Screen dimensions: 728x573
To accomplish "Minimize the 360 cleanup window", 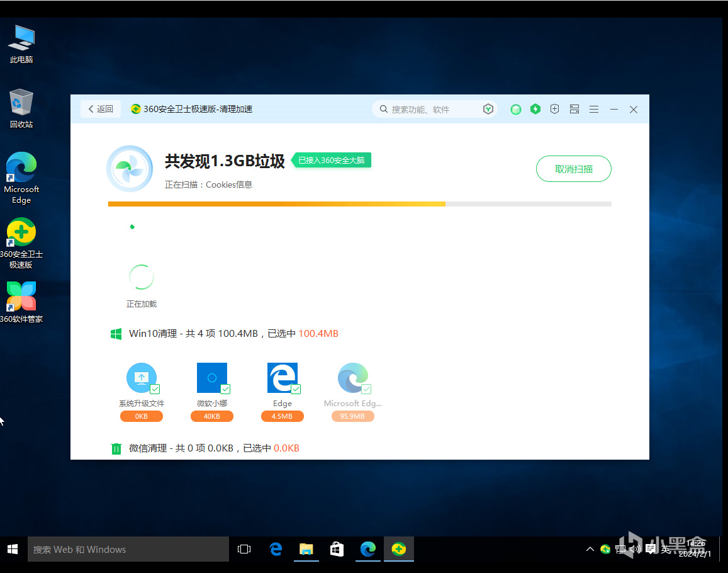I will [x=613, y=109].
